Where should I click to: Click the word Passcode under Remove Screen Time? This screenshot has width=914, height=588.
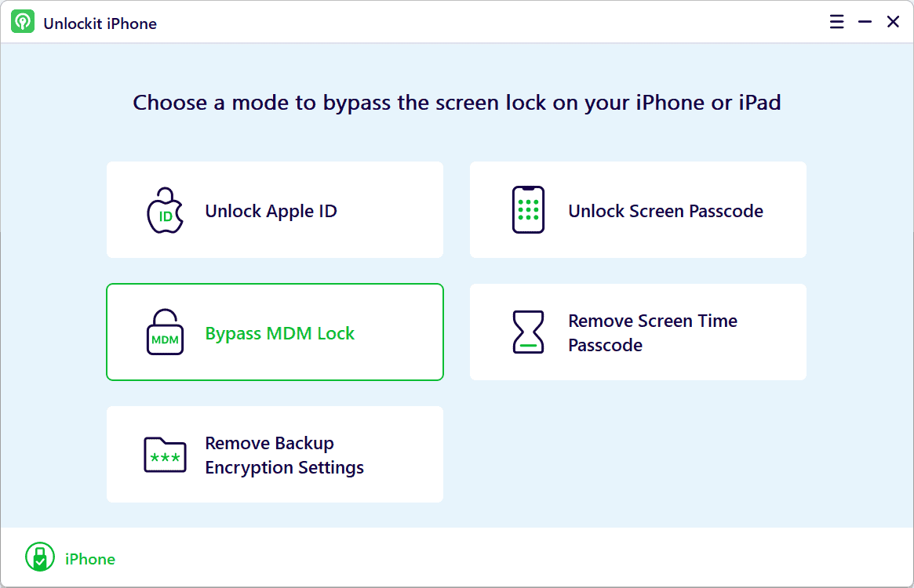pos(605,345)
